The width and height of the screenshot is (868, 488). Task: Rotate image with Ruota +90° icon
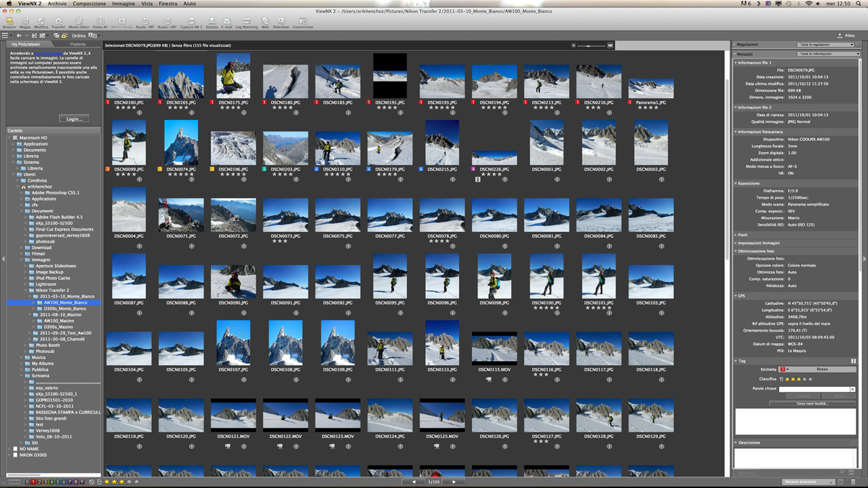(167, 22)
